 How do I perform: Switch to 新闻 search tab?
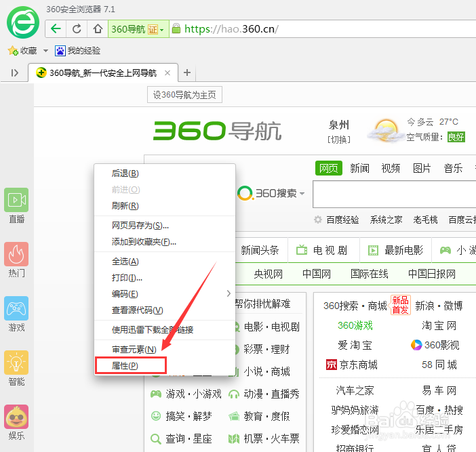[360, 168]
